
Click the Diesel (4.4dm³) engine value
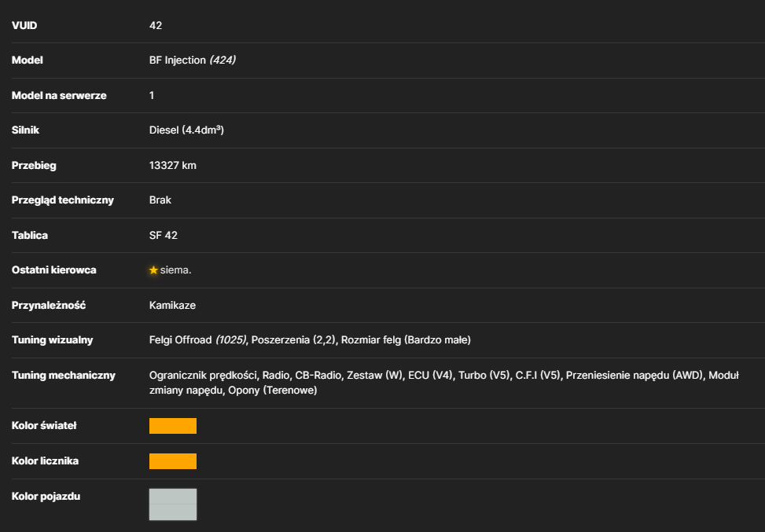[186, 130]
